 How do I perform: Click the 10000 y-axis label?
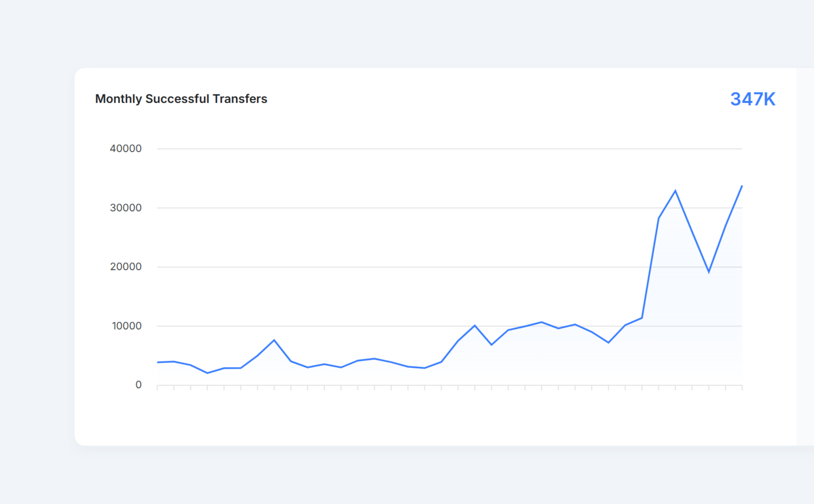126,326
